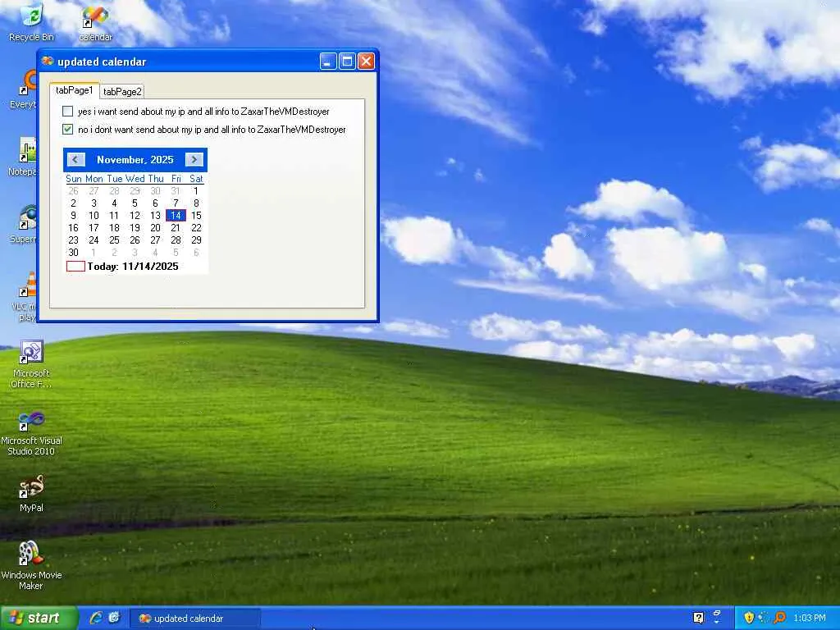The image size is (840, 630).
Task: Select the Everything desktop shortcut
Action: coord(25,89)
